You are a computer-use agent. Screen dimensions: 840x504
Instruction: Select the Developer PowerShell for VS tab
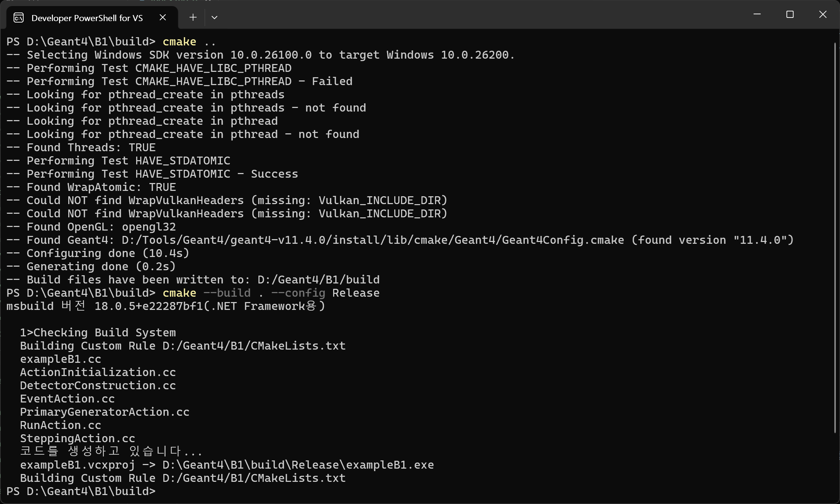[87, 18]
